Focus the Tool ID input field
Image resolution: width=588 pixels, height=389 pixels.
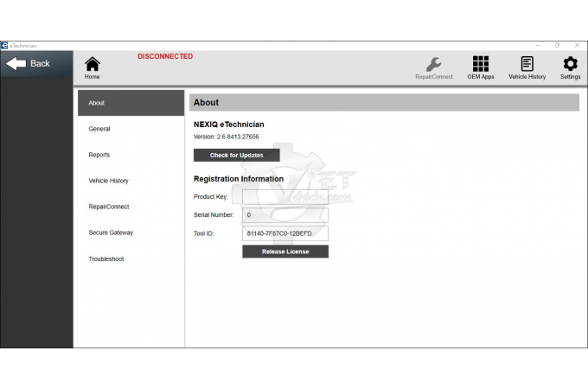tap(285, 233)
